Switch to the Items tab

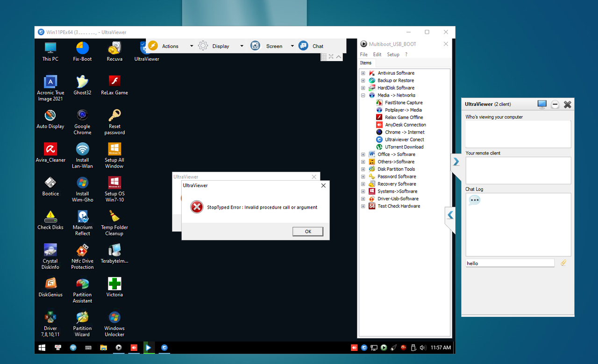(366, 63)
